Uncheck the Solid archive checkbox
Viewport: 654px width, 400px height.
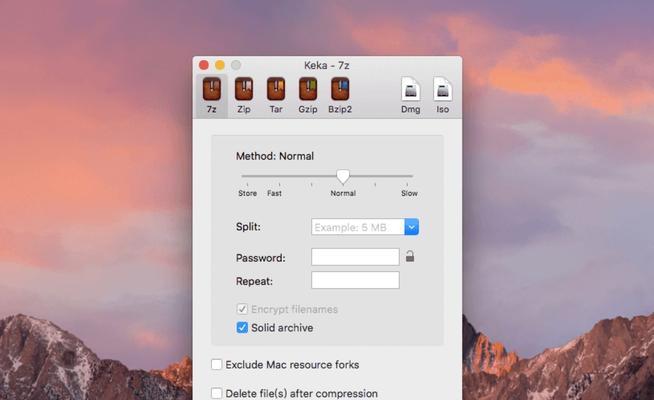[242, 327]
